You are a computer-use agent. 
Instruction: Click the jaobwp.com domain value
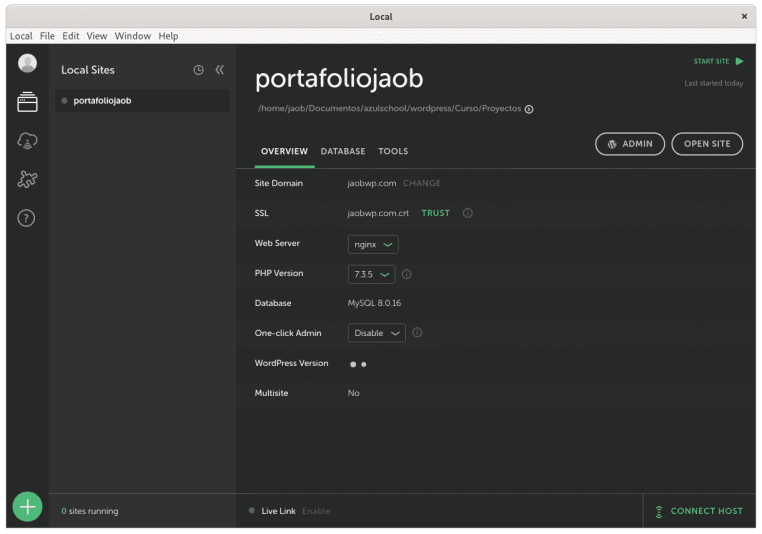coord(372,183)
